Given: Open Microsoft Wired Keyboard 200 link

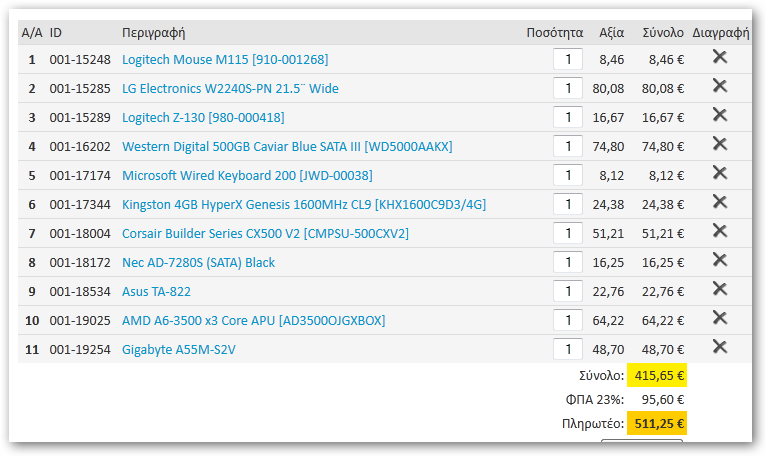Looking at the screenshot, I should 247,175.
